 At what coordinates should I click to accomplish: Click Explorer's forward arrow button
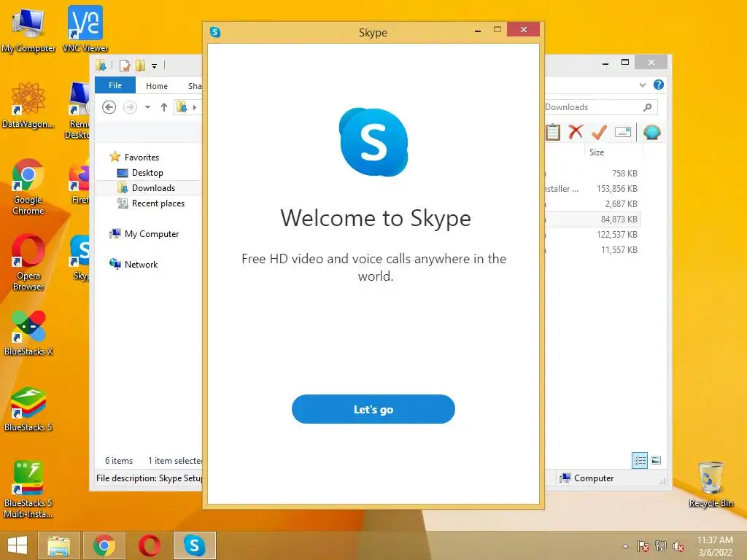[x=130, y=107]
